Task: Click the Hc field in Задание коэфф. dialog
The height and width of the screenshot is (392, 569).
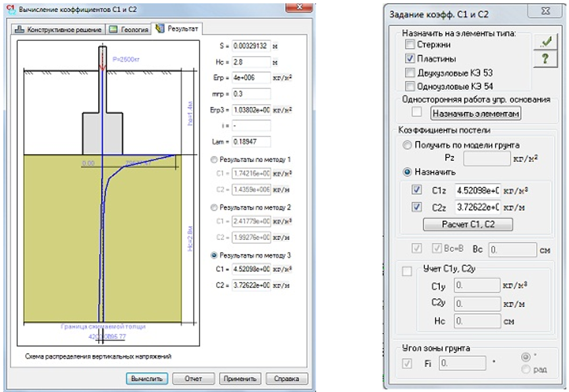Action: (477, 322)
